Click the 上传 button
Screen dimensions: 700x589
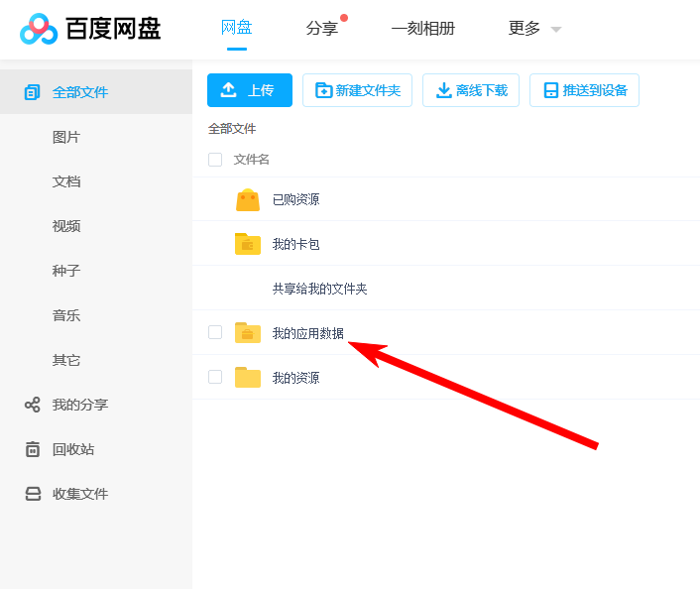point(250,90)
